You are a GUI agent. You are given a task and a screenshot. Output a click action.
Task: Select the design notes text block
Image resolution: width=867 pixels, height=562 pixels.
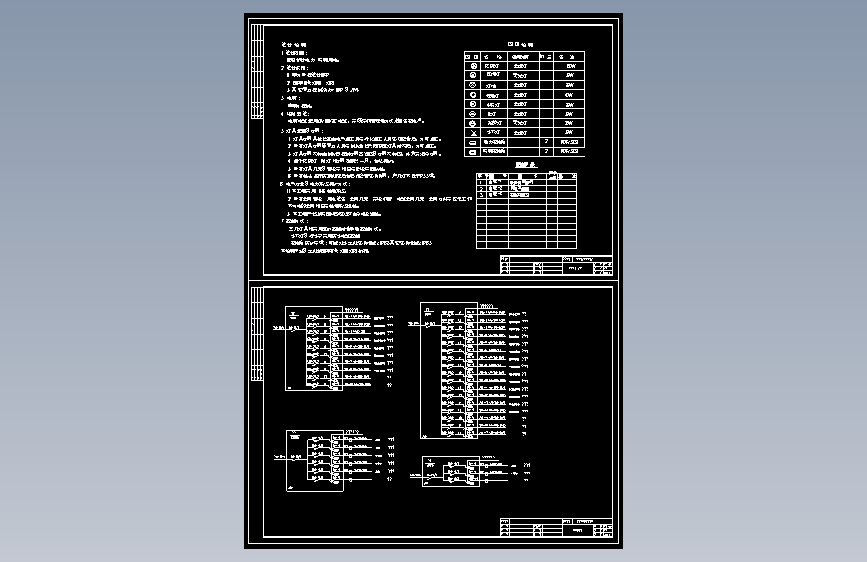[376, 148]
